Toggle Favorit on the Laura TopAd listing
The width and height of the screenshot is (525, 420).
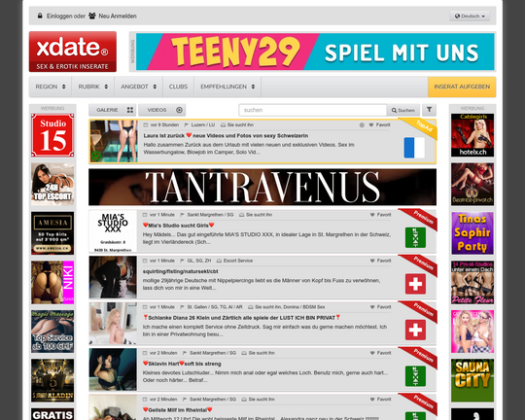(380, 124)
